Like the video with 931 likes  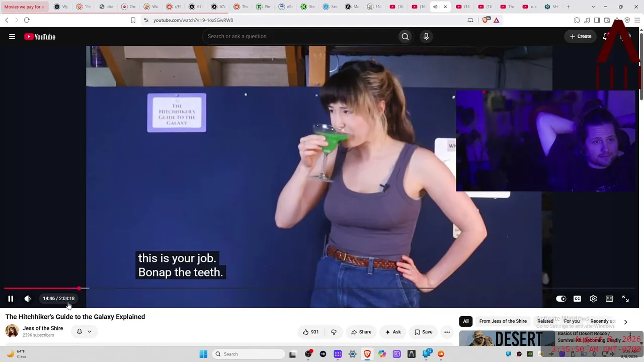pyautogui.click(x=310, y=332)
